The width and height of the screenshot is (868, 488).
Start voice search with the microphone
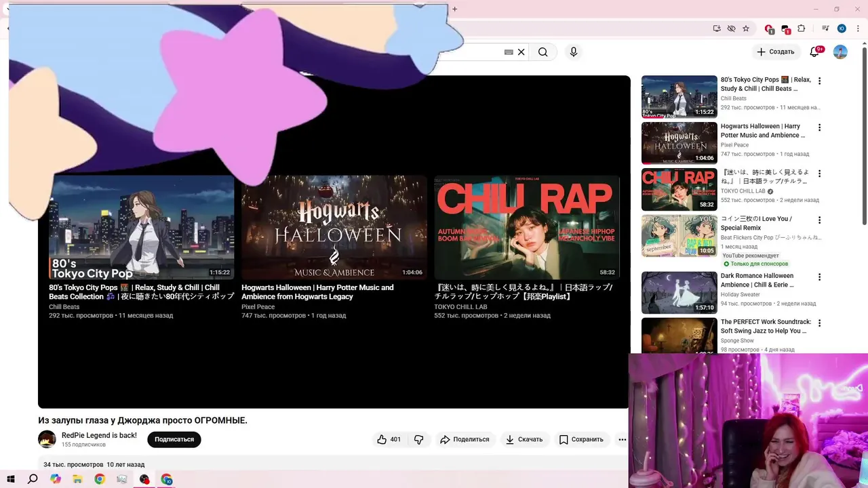(x=574, y=52)
